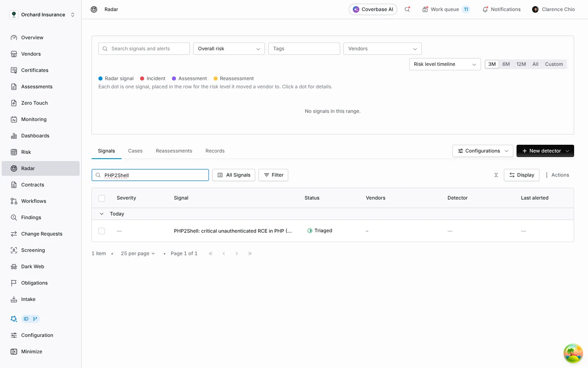588x368 pixels.
Task: Open the Overall risk dropdown
Action: click(x=229, y=49)
